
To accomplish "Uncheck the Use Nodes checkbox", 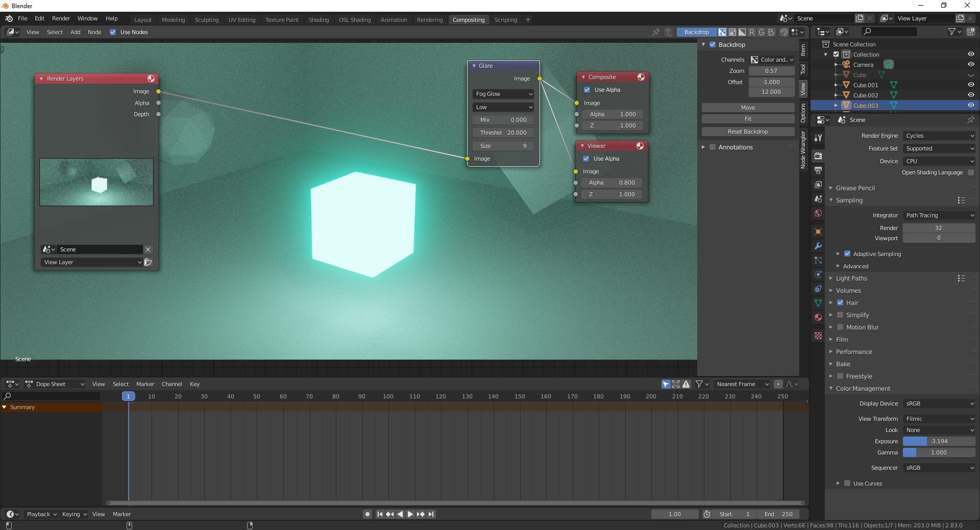I will 113,32.
